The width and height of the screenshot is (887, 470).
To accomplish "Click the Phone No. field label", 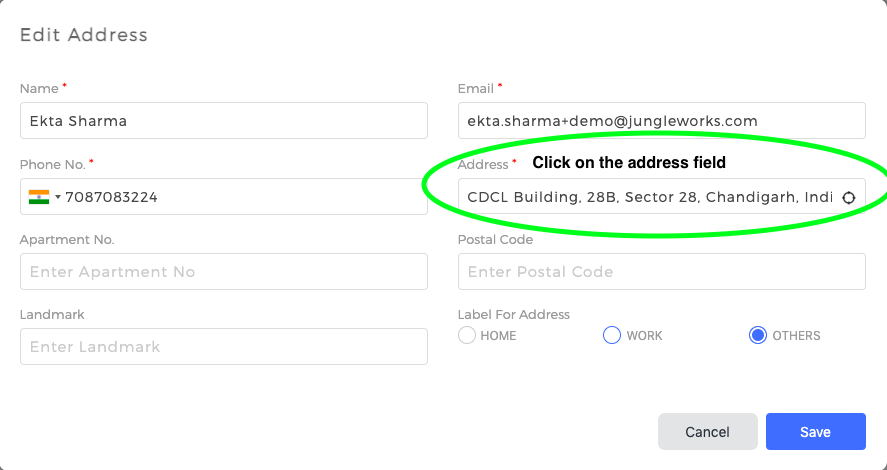I will (53, 165).
